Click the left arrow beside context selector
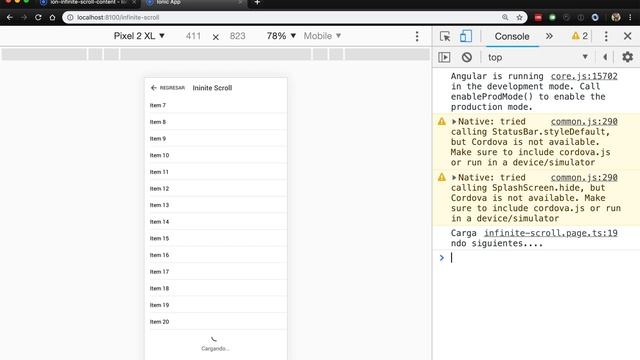The width and height of the screenshot is (640, 360). tap(605, 57)
